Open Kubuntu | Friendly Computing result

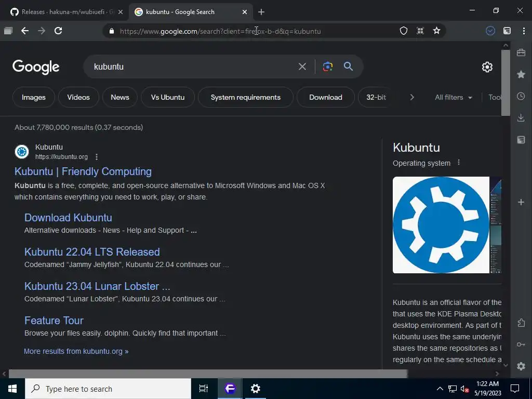[x=83, y=171]
